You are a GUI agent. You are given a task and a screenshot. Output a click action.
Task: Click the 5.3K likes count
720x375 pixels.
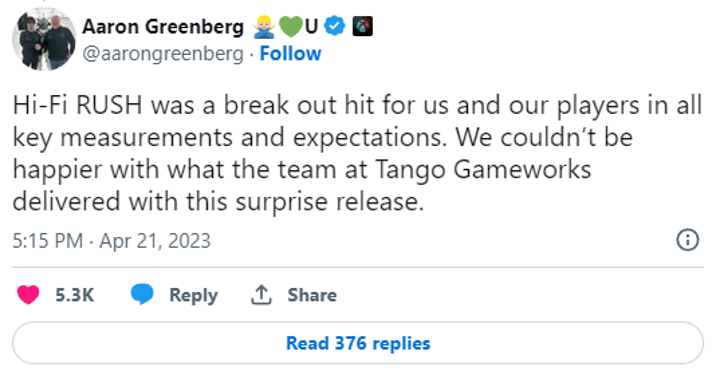tap(75, 295)
